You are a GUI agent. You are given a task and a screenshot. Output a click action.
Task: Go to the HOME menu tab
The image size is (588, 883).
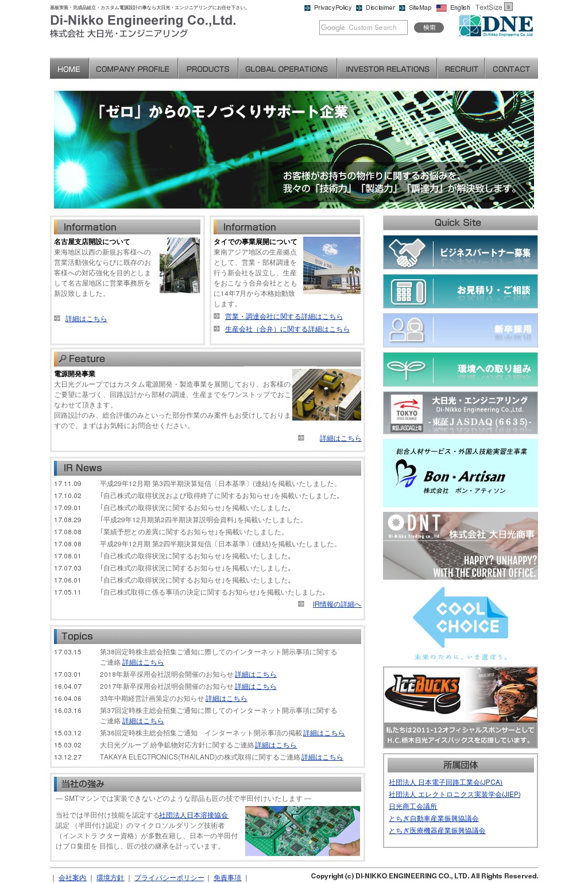click(x=69, y=68)
